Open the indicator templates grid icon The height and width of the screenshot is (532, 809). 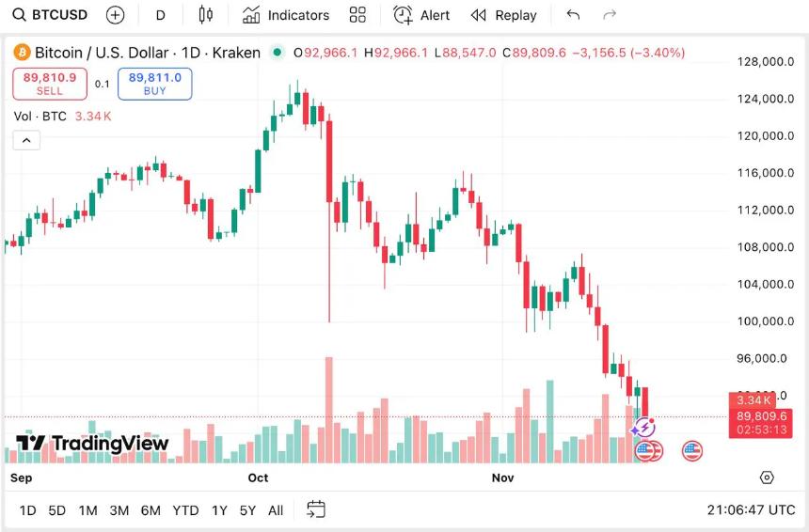point(357,15)
